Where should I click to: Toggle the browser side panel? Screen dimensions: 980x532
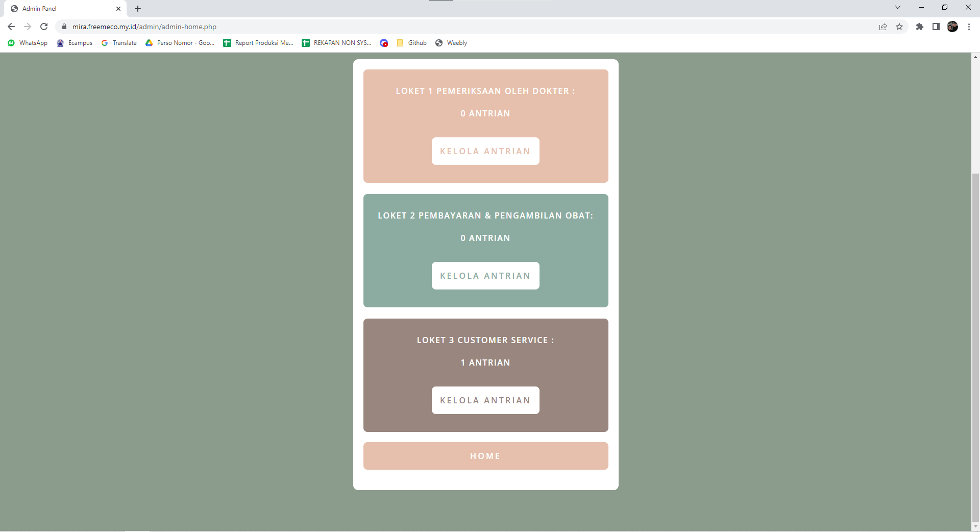[936, 27]
